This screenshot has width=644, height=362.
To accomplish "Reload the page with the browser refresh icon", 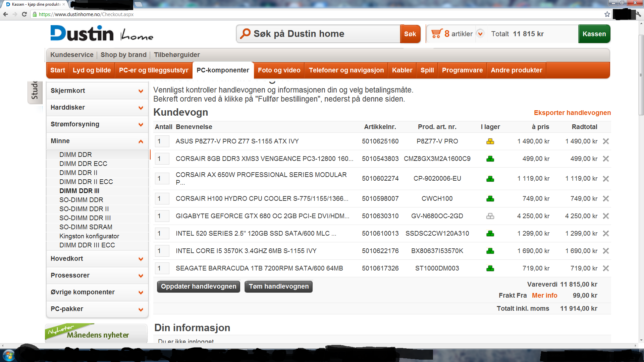I will pyautogui.click(x=24, y=14).
